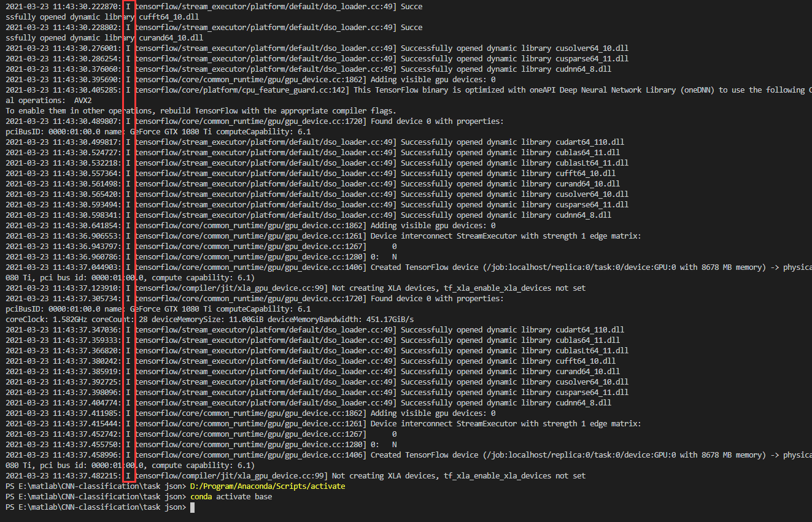Click 'curand64_10.dll' on the 11:43:30.561498 line

click(587, 184)
